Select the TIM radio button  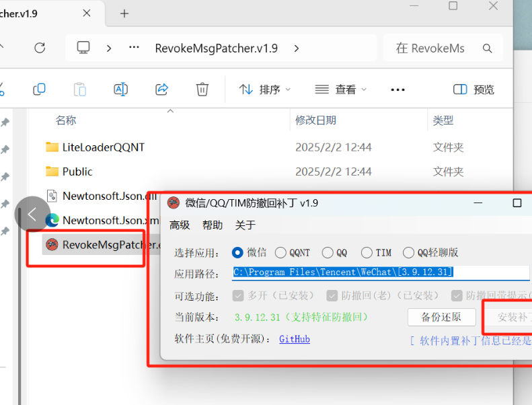click(367, 252)
